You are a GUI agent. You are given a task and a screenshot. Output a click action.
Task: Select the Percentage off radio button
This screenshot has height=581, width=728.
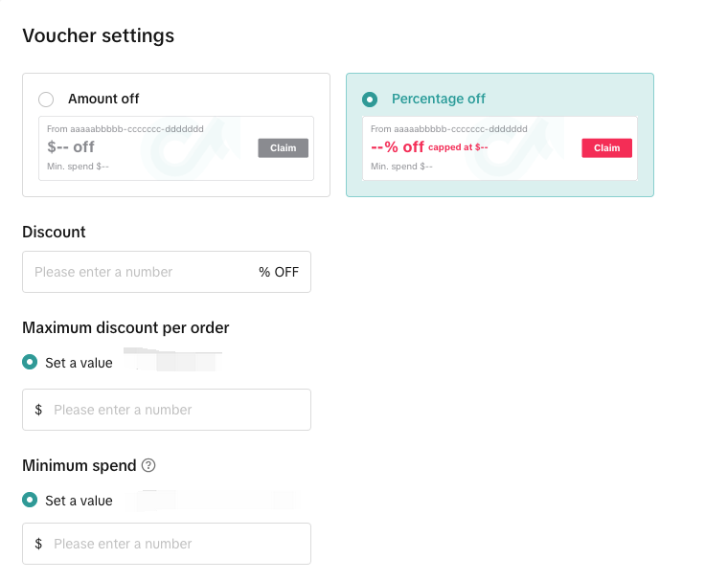pyautogui.click(x=370, y=100)
